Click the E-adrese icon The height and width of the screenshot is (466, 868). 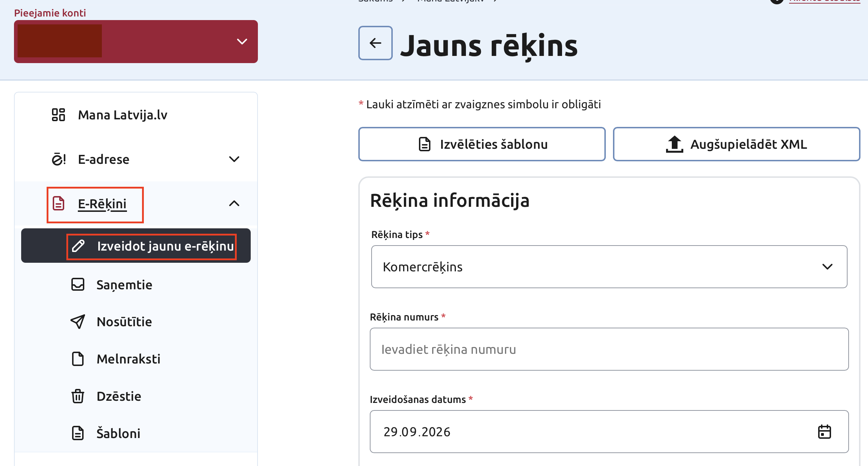[58, 159]
